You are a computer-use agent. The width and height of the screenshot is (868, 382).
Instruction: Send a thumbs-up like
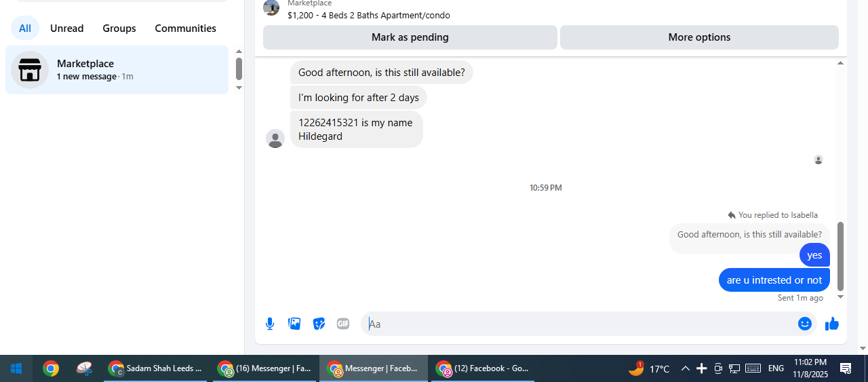[832, 324]
